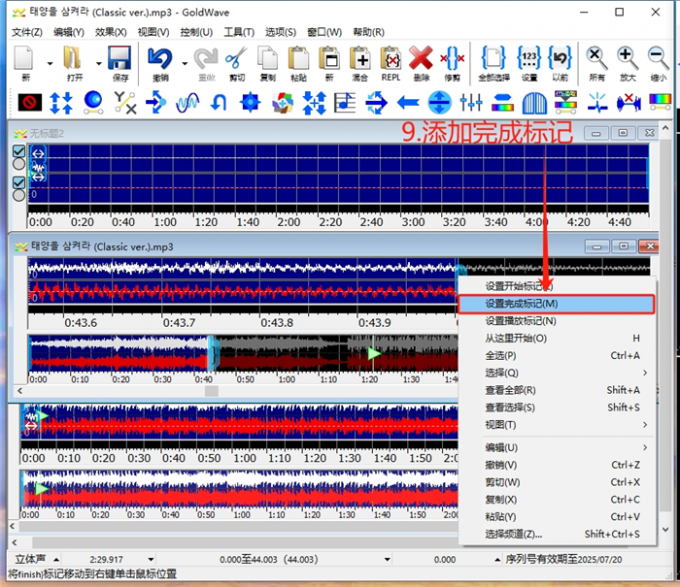Click the Open folder toolbar icon

tap(73, 58)
